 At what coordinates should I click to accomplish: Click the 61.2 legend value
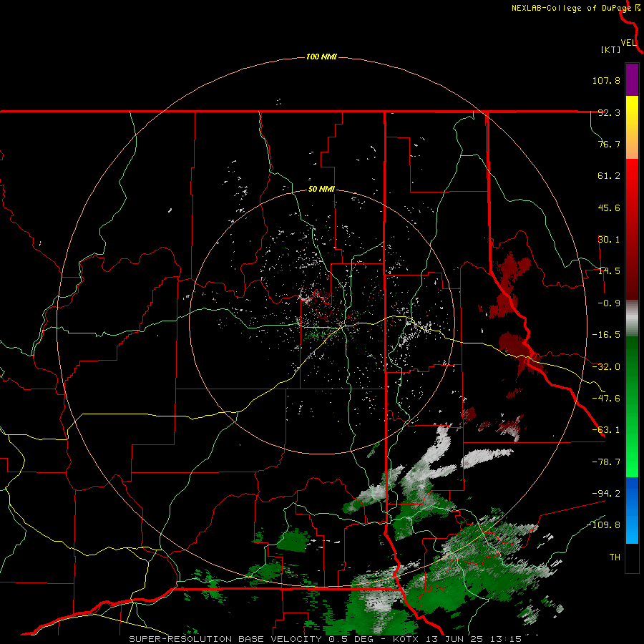point(609,176)
